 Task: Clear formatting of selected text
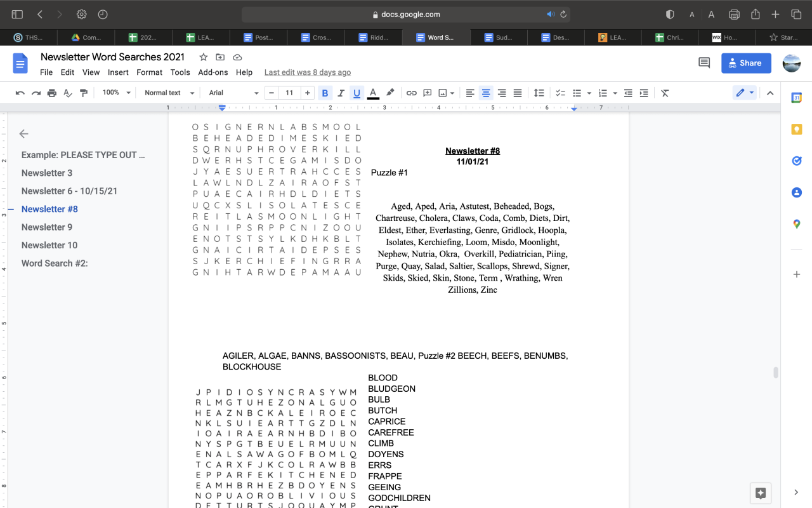point(665,93)
